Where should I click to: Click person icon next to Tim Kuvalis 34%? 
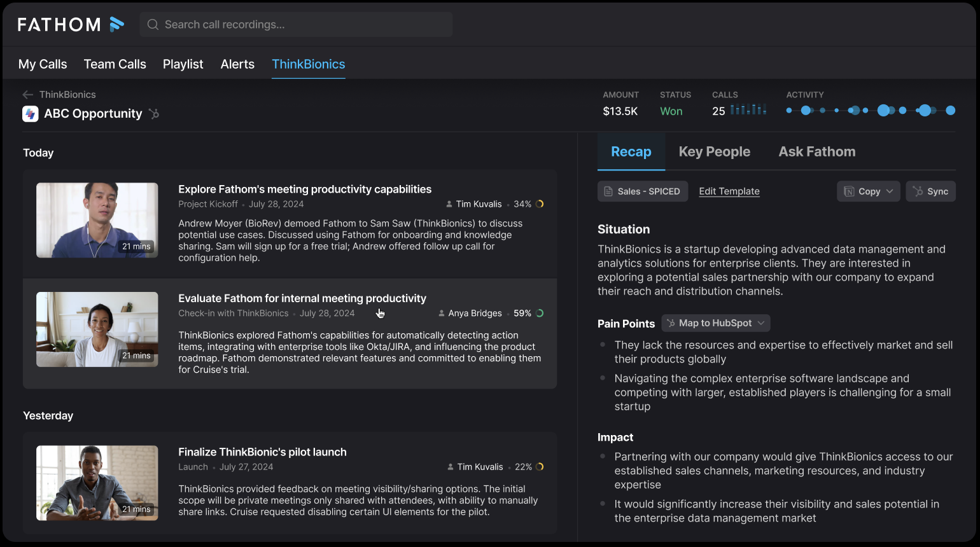click(449, 204)
